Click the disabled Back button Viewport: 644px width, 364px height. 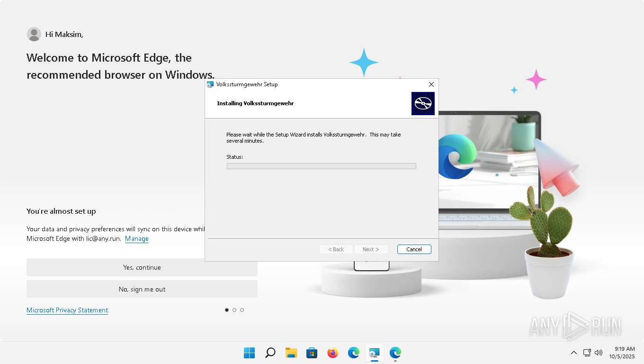[x=336, y=249]
